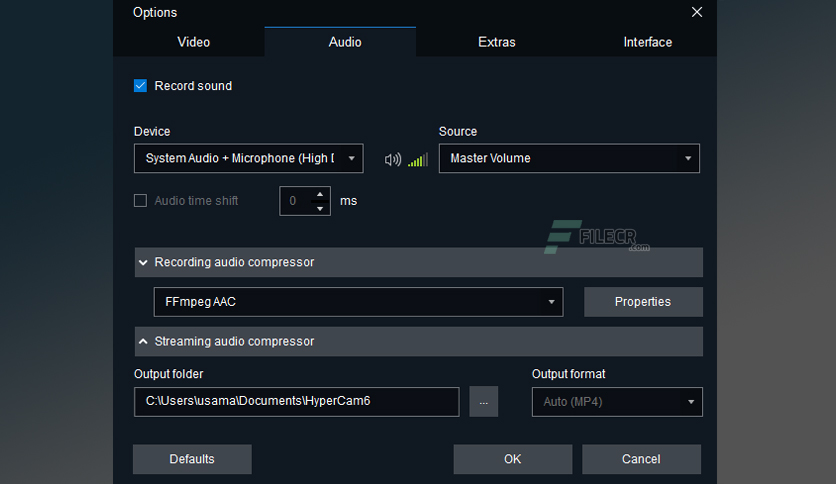Enable the Audio time shift checkbox
Viewport: 836px width, 484px height.
140,200
